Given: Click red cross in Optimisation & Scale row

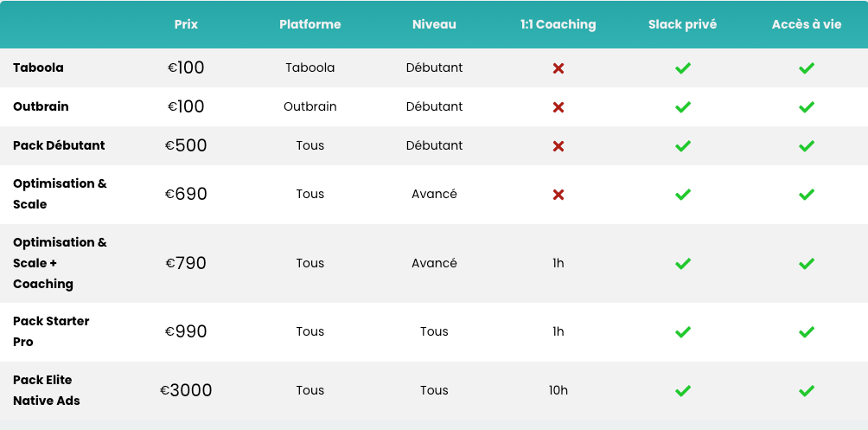Looking at the screenshot, I should [558, 195].
